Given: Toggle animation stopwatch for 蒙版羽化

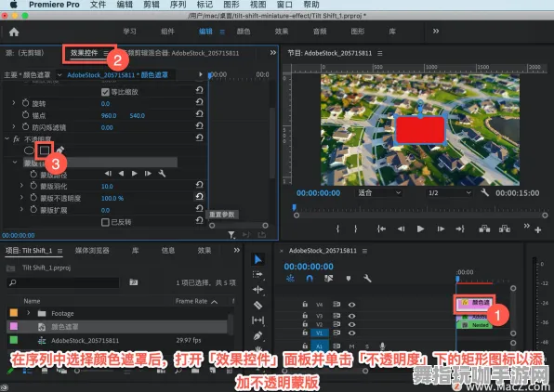Looking at the screenshot, I should (33, 186).
